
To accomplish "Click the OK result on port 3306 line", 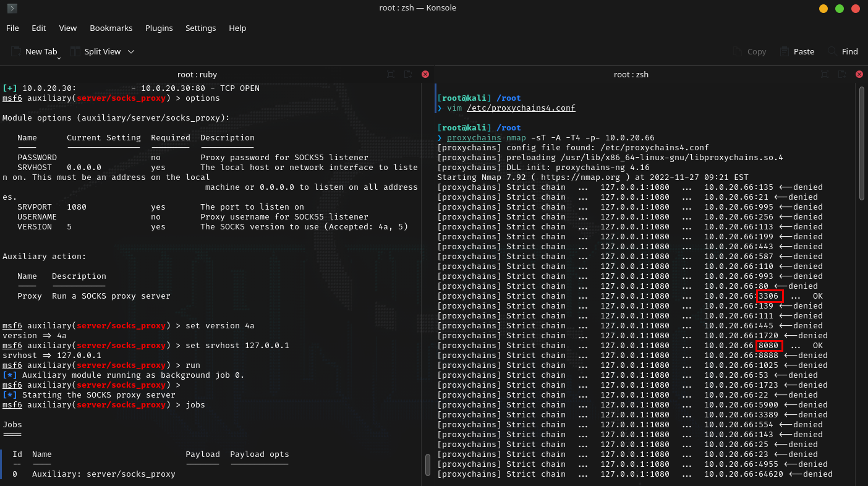I will point(818,296).
